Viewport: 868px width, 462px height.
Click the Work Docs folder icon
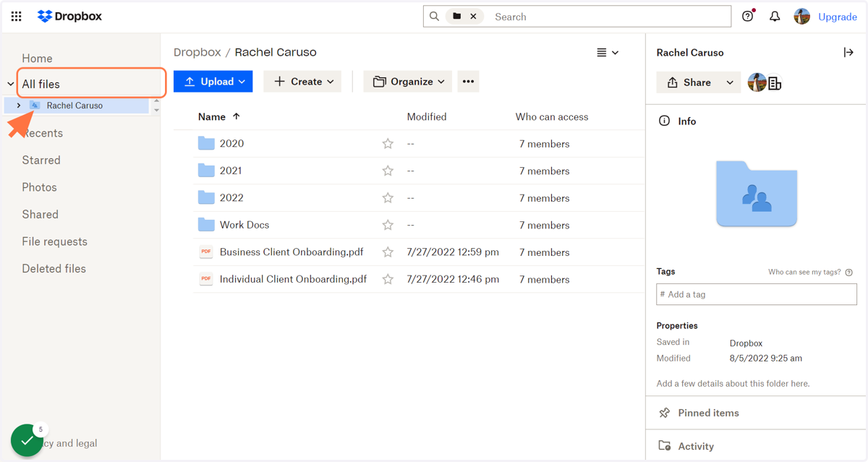point(206,225)
